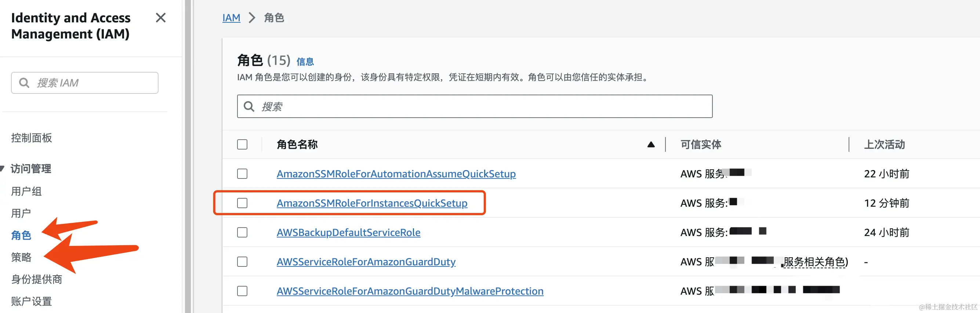
Task: Collapse the 访问管理 section triangle
Action: point(2,168)
